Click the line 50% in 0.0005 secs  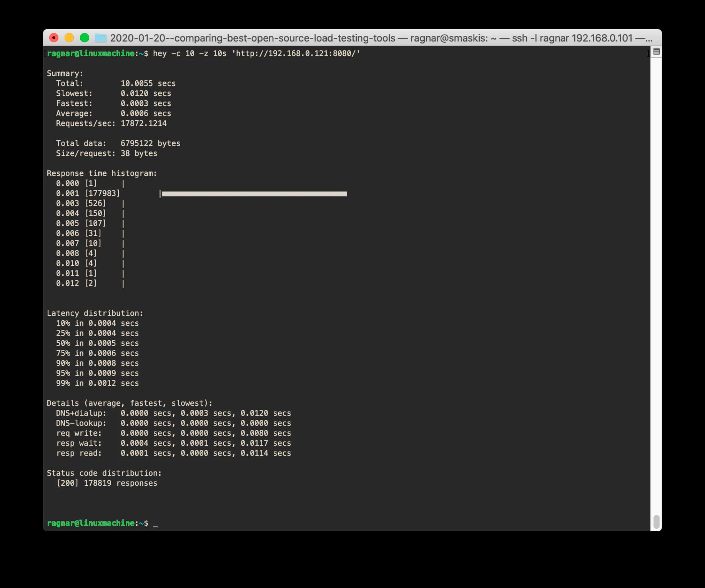(97, 343)
